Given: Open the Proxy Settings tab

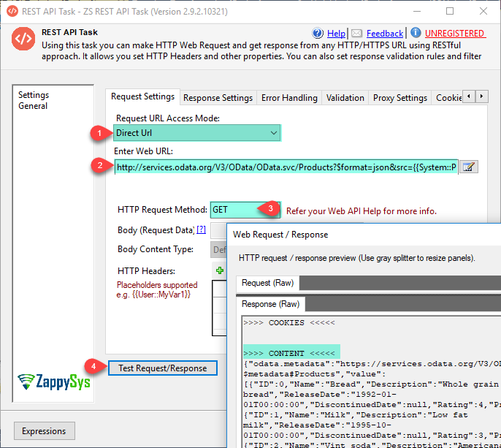Looking at the screenshot, I should coord(400,98).
